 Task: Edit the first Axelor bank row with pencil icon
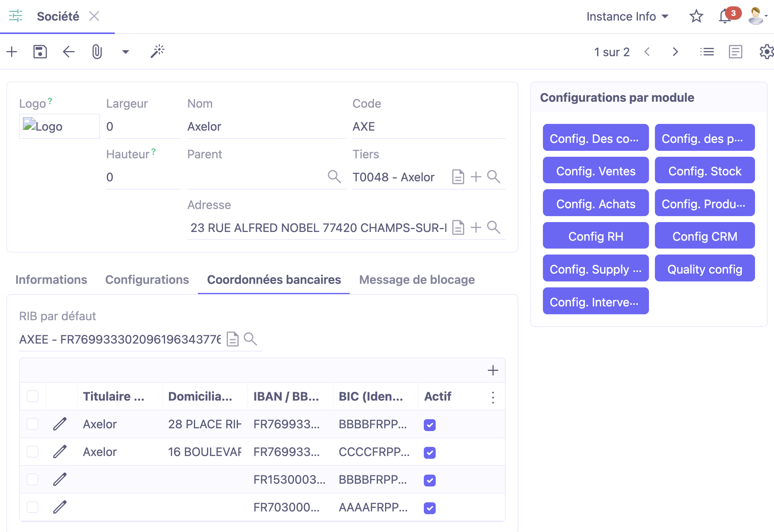coord(60,424)
